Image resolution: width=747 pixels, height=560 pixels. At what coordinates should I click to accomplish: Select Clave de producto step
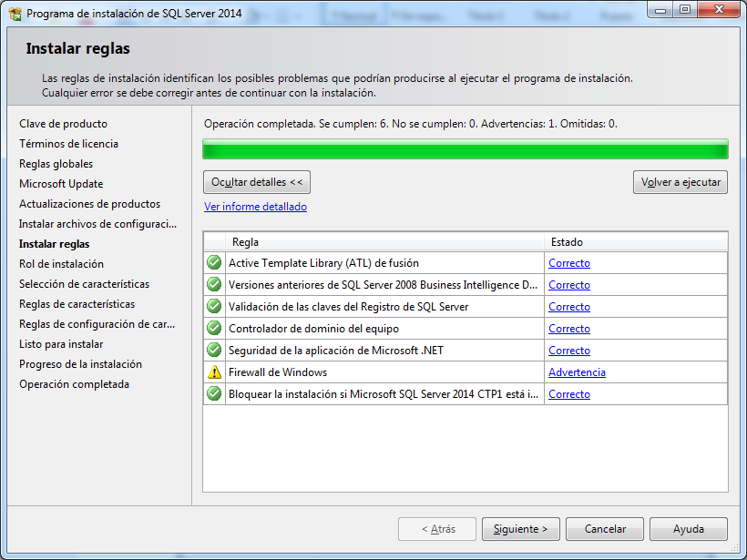click(x=64, y=124)
